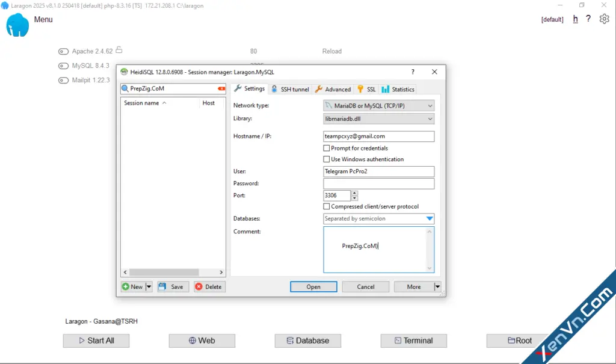Click the Apache port 80 text
Screen dimensions: 616x364
(253, 52)
